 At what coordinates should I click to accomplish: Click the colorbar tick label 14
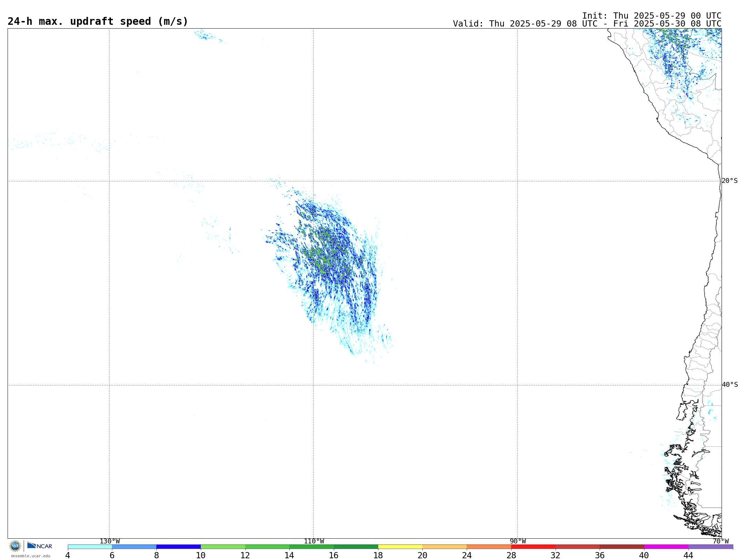[289, 556]
